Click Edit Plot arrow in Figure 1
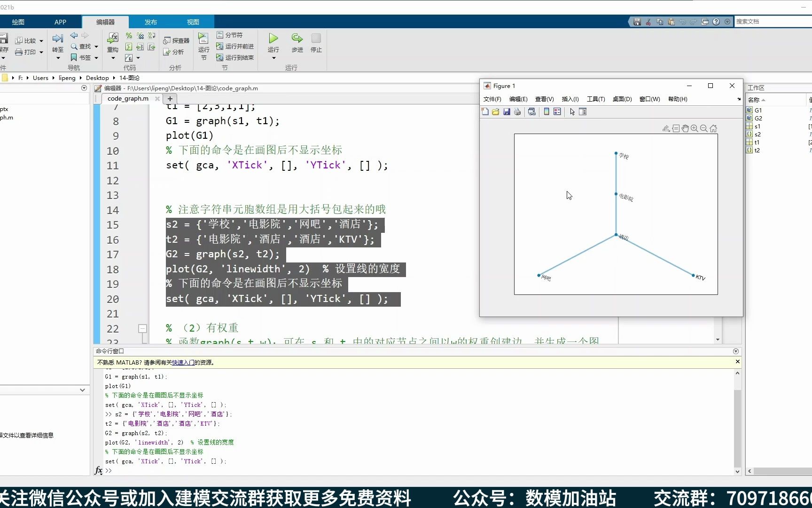The height and width of the screenshot is (508, 812). click(x=572, y=111)
